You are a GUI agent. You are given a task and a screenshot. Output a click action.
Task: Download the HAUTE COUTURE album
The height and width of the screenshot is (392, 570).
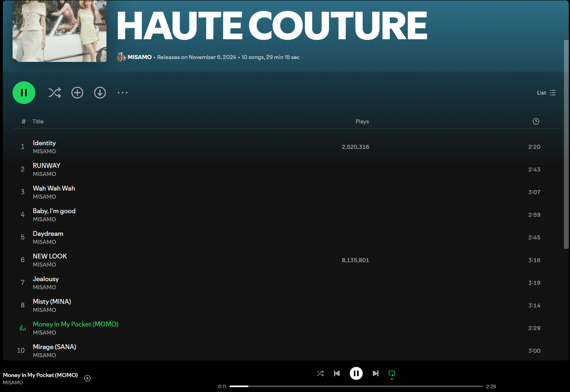[x=100, y=93]
